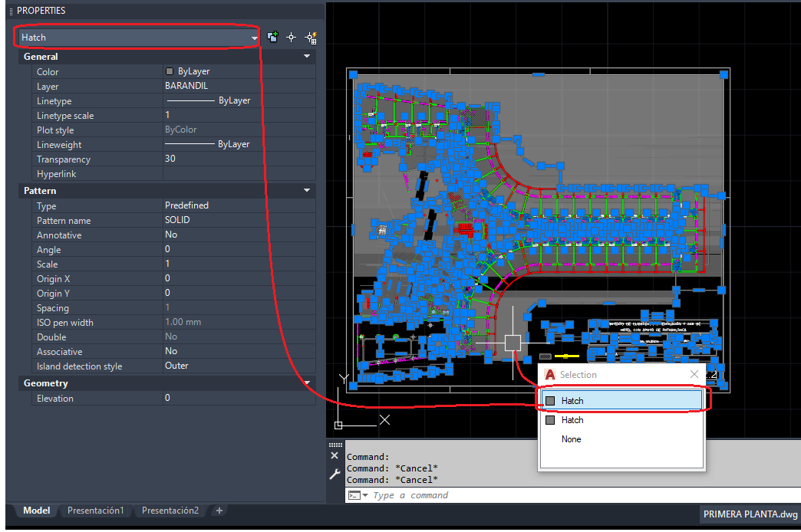Open command line customize wrench icon
Image resolution: width=801 pixels, height=532 pixels.
(x=335, y=474)
